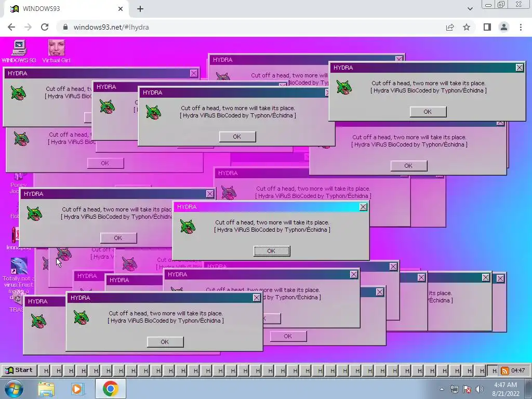Image resolution: width=532 pixels, height=399 pixels.
Task: Go forward in the Chrome browser
Action: (28, 27)
